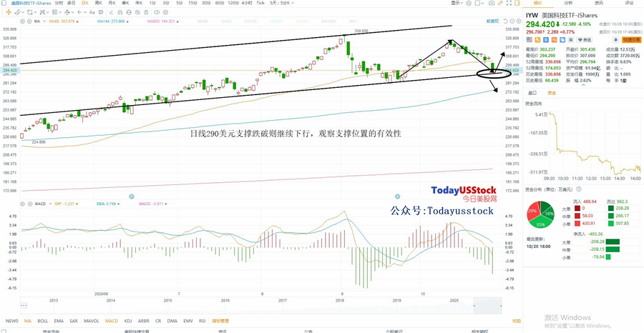The image size is (644, 333).
Task: Open 指标管理 indicator management
Action: tap(220, 321)
